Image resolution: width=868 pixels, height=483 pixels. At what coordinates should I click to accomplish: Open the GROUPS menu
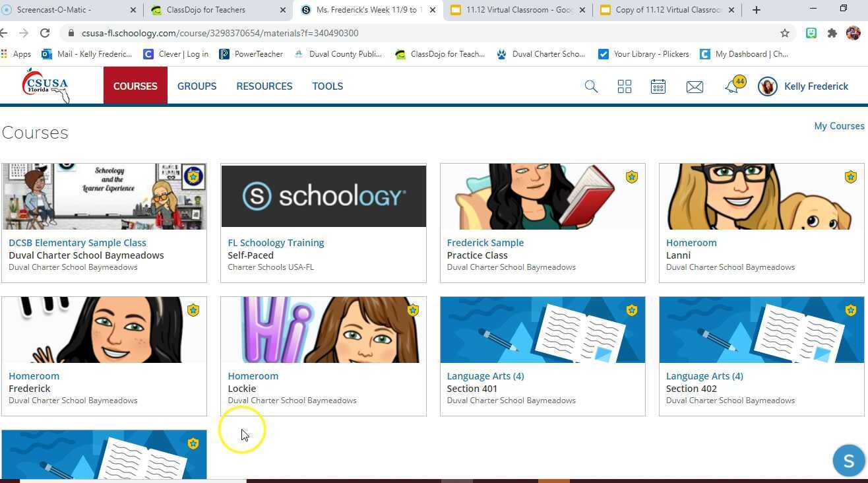point(197,86)
